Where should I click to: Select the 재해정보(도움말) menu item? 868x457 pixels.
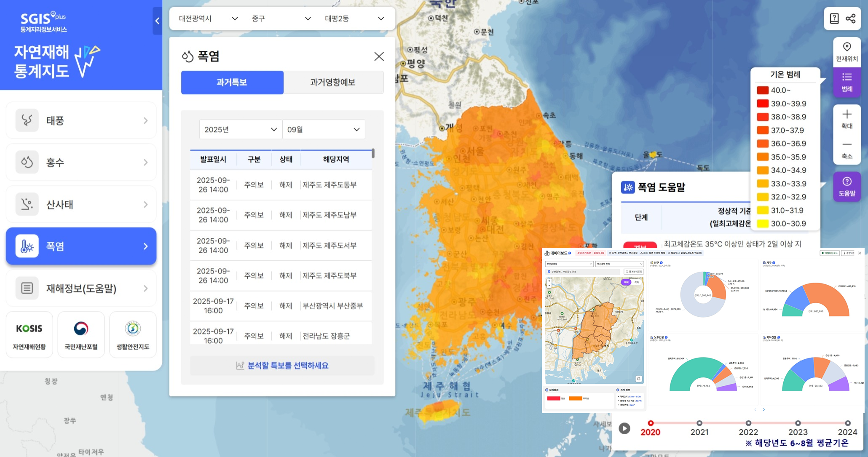point(81,288)
